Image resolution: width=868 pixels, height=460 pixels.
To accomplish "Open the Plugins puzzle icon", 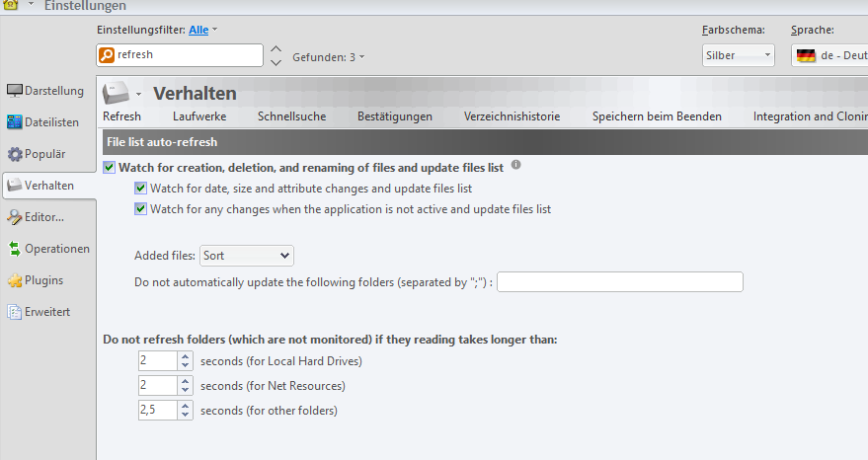I will click(x=15, y=280).
